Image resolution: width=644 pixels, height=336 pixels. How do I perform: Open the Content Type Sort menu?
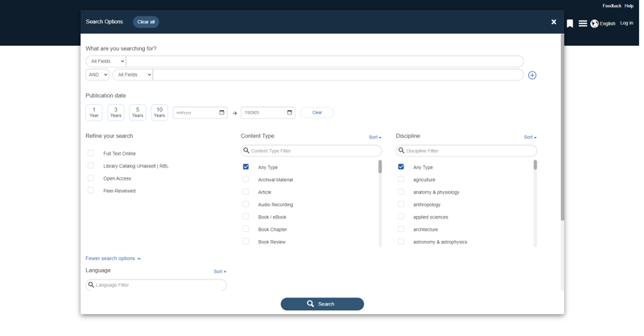[x=374, y=138]
